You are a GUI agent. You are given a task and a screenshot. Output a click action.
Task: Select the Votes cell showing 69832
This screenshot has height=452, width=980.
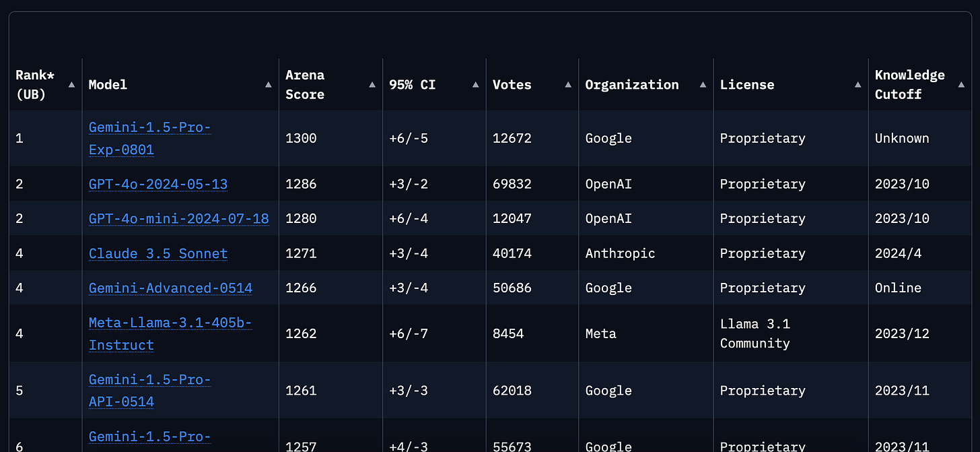point(512,184)
